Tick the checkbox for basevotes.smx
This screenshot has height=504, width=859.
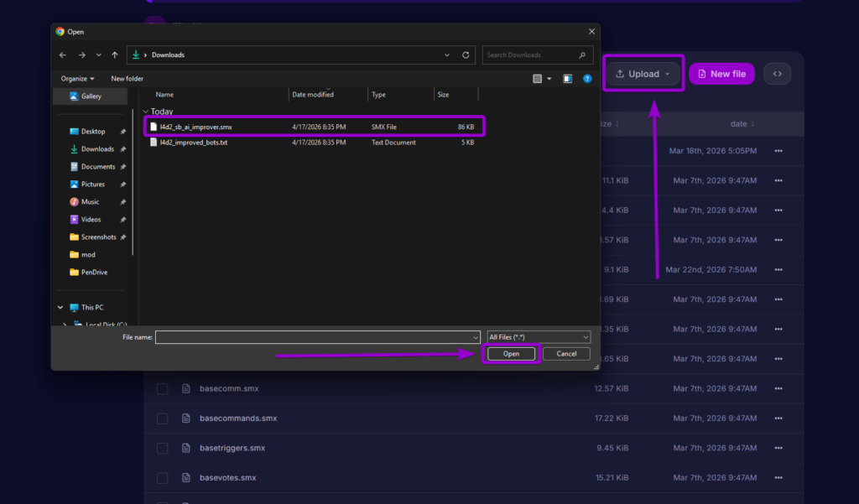click(162, 476)
